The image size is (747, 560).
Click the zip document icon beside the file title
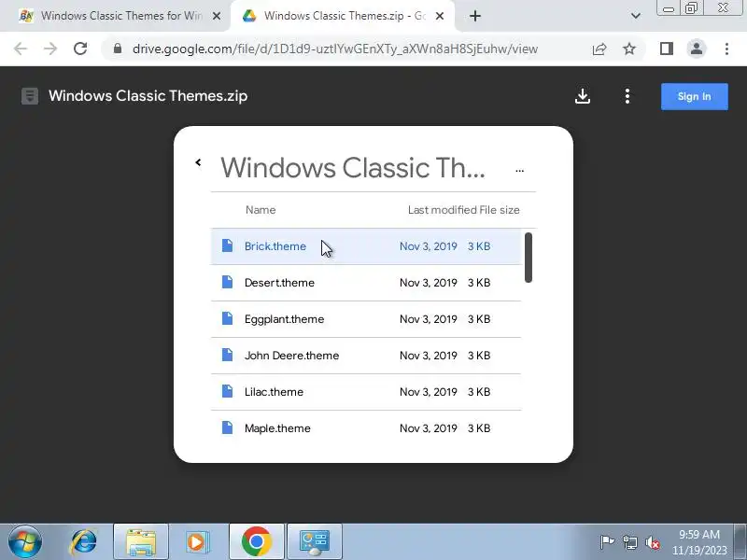click(30, 96)
